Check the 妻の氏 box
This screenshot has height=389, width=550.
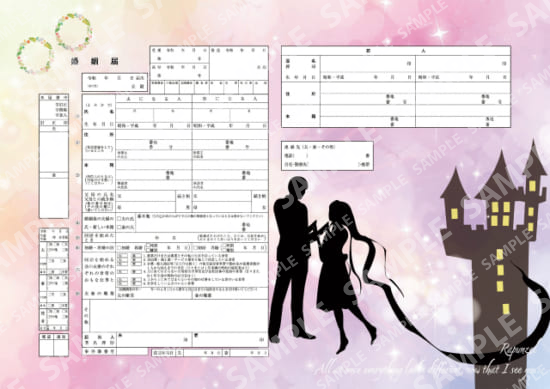(119, 227)
